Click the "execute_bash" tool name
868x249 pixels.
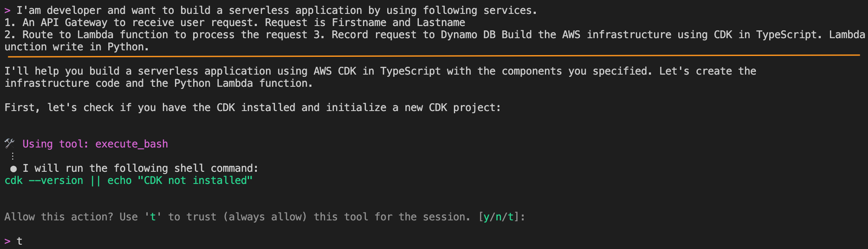tap(131, 144)
